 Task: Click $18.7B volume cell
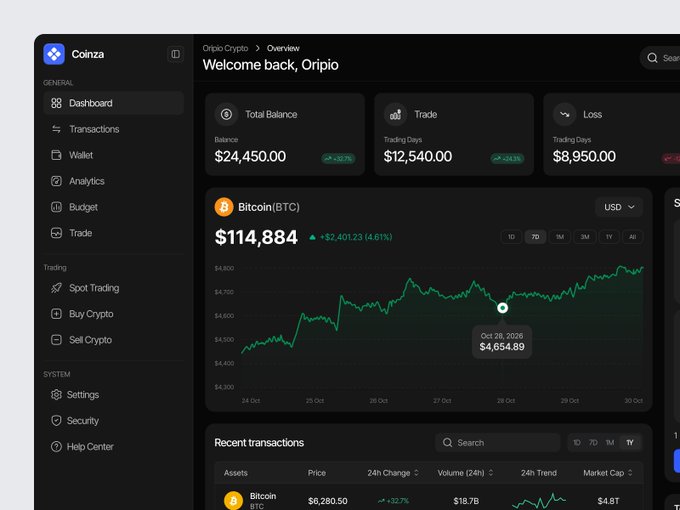[466, 501]
